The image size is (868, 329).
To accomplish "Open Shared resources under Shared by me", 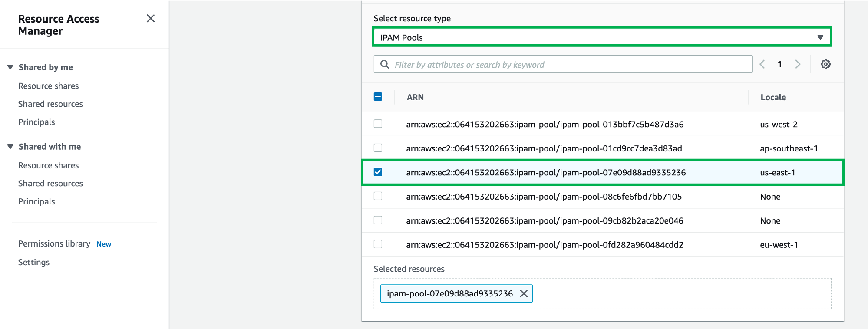I will [x=50, y=104].
